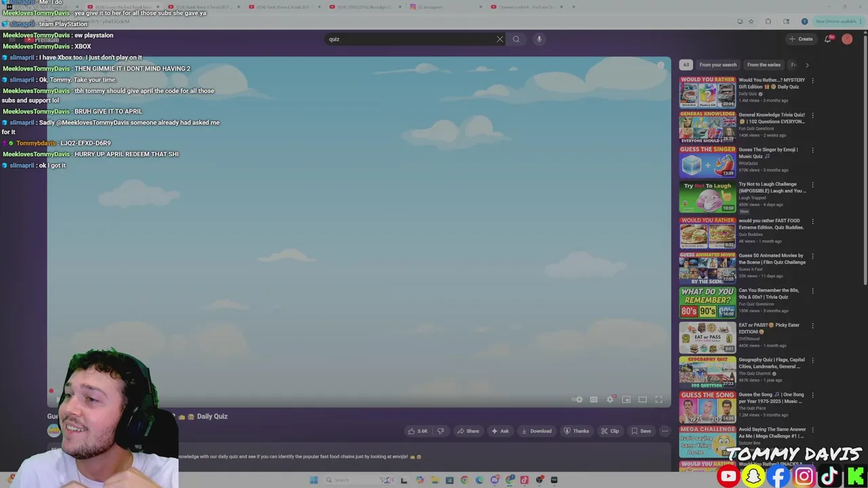Show more filter chips with arrow
Viewport: 868px width, 488px height.
807,65
